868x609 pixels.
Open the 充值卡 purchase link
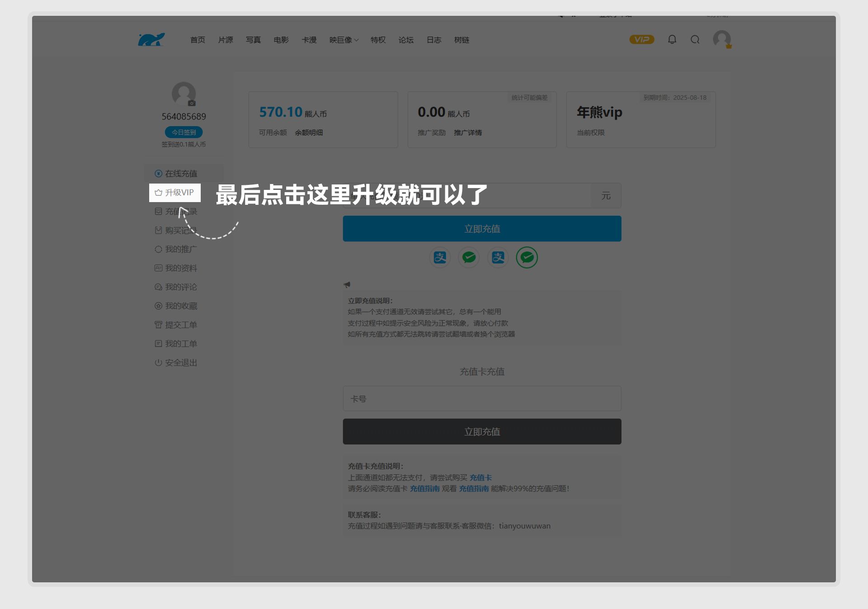click(481, 477)
